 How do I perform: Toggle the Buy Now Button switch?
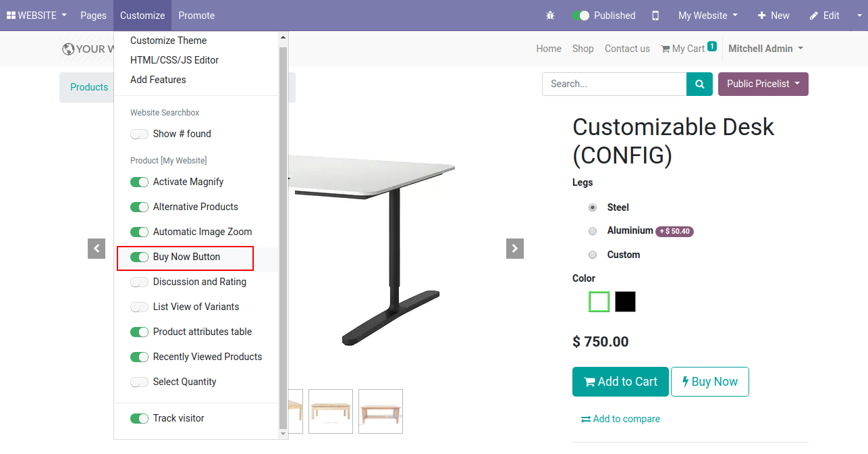pos(139,257)
